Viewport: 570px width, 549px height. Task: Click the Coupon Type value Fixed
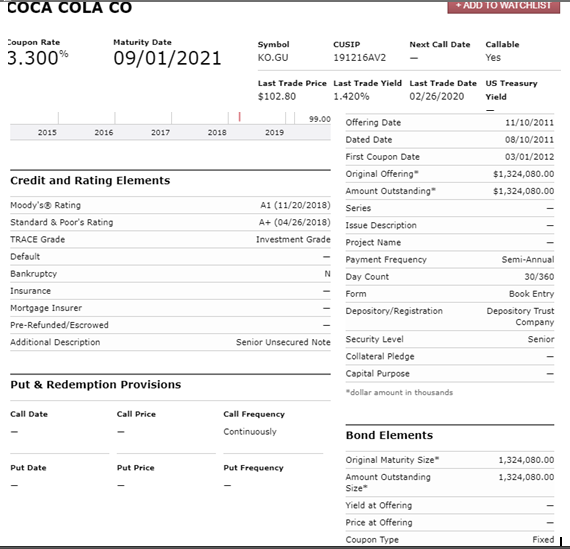[x=543, y=540]
